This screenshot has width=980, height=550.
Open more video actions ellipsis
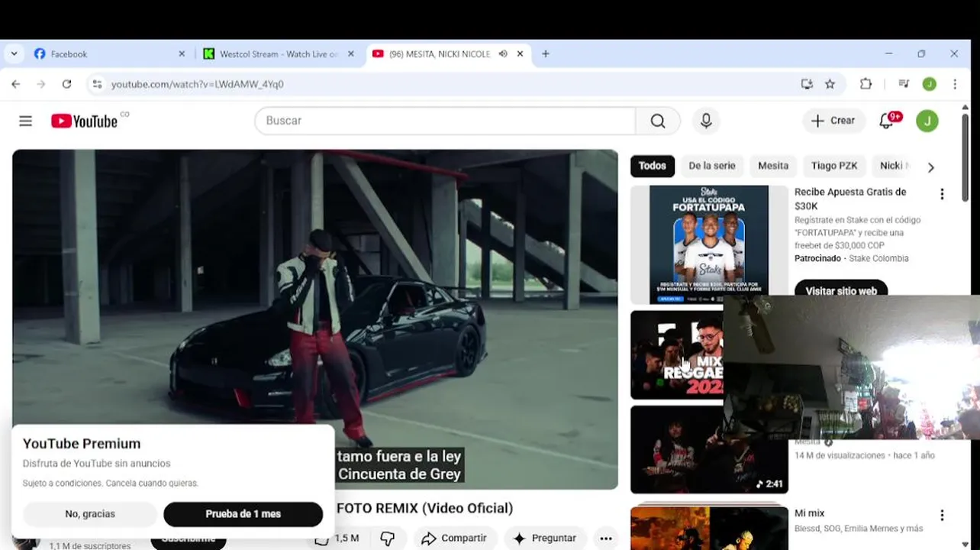(x=606, y=539)
